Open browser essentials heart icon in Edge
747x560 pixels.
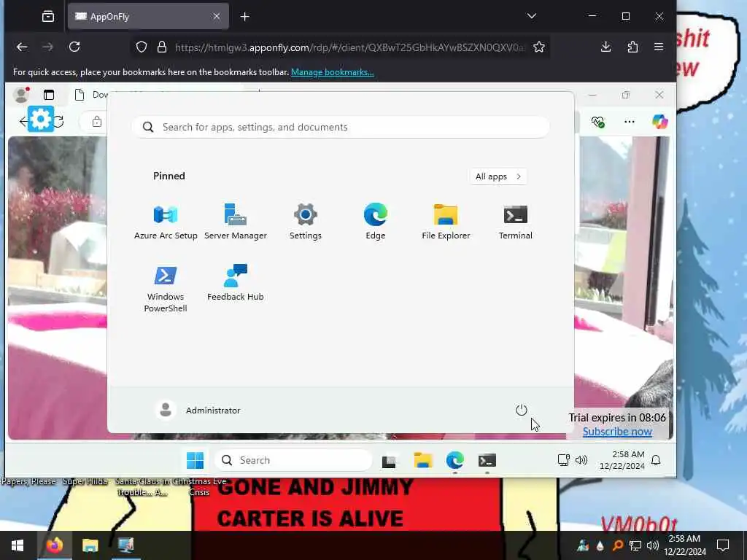point(598,122)
